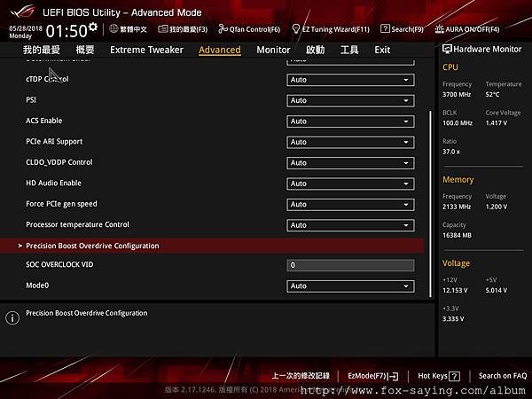The width and height of the screenshot is (532, 399).
Task: Click the CPU temperature 52°C value
Action: click(x=492, y=94)
